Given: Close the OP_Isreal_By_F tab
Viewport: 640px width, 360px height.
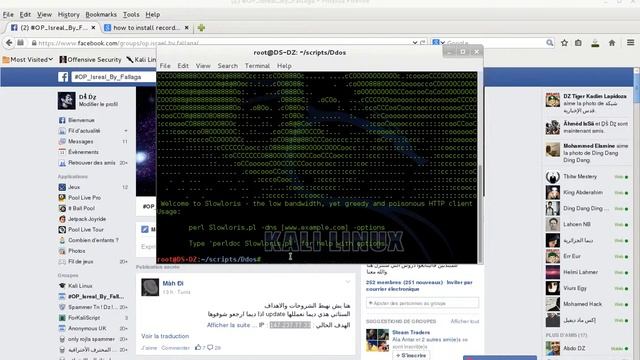Looking at the screenshot, I should click(x=93, y=27).
